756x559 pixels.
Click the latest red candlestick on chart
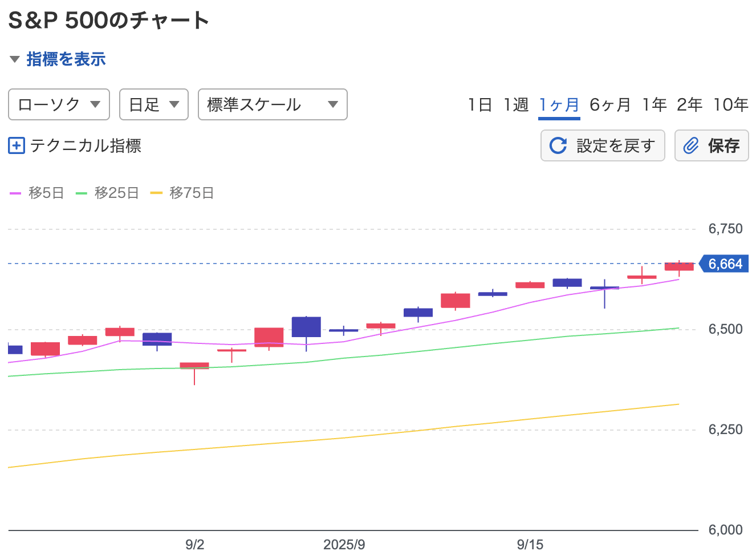tap(679, 266)
